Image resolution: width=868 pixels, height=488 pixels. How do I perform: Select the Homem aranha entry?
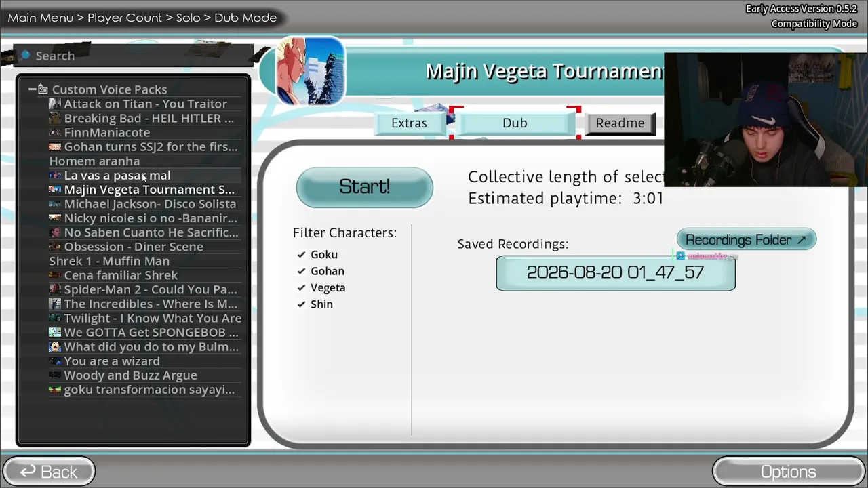[x=94, y=161]
